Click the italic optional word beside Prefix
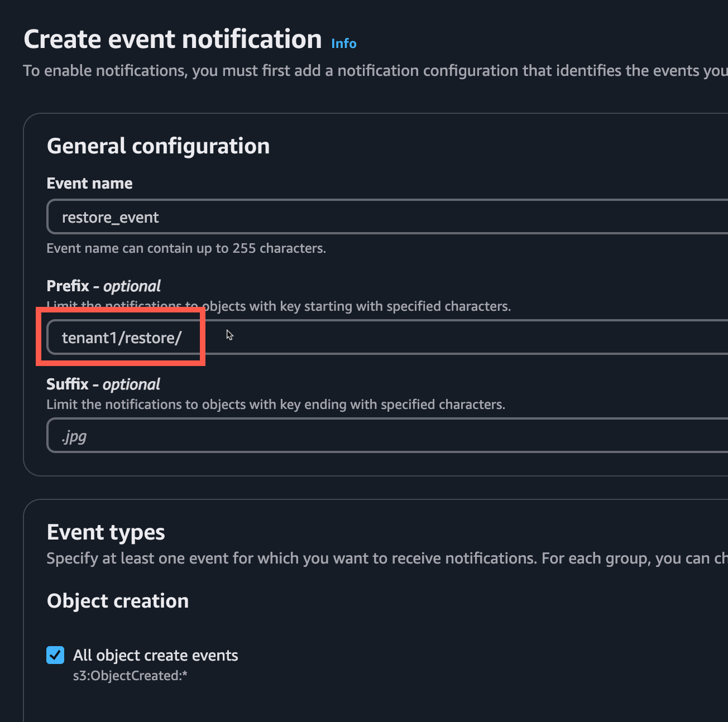The height and width of the screenshot is (722, 728). pos(132,286)
